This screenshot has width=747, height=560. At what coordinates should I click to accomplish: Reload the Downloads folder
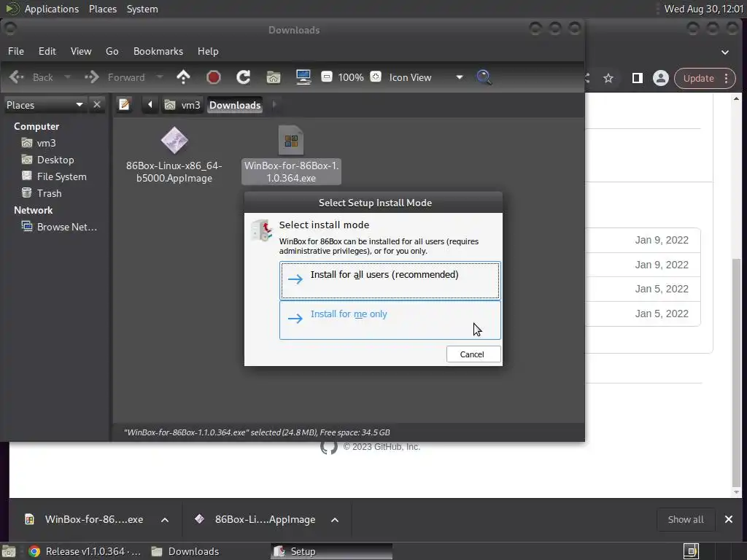tap(244, 77)
